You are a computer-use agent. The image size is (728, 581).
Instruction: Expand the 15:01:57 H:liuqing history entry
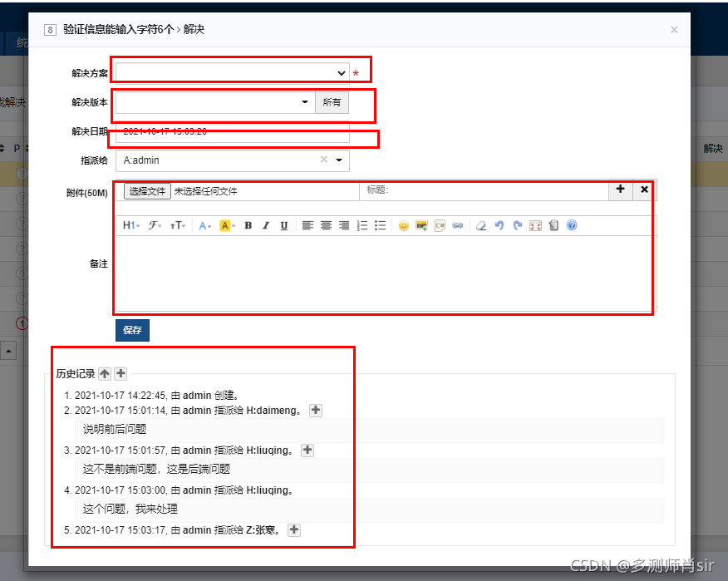coord(307,450)
